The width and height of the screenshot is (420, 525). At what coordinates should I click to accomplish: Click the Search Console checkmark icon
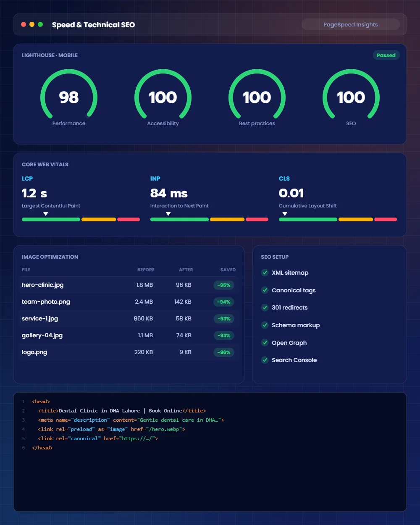[x=265, y=360]
